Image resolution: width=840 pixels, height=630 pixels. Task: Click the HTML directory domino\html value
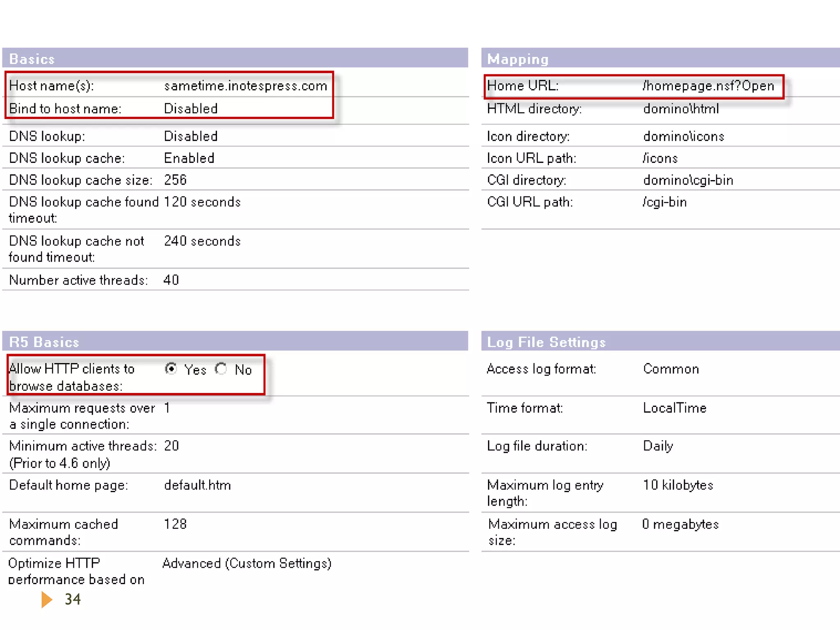(681, 109)
